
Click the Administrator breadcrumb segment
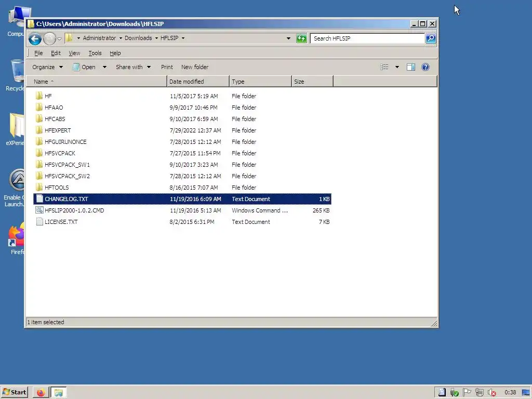pyautogui.click(x=99, y=38)
